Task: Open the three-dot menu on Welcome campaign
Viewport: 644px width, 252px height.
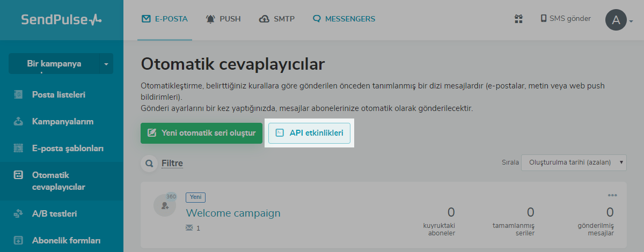Action: (x=612, y=195)
